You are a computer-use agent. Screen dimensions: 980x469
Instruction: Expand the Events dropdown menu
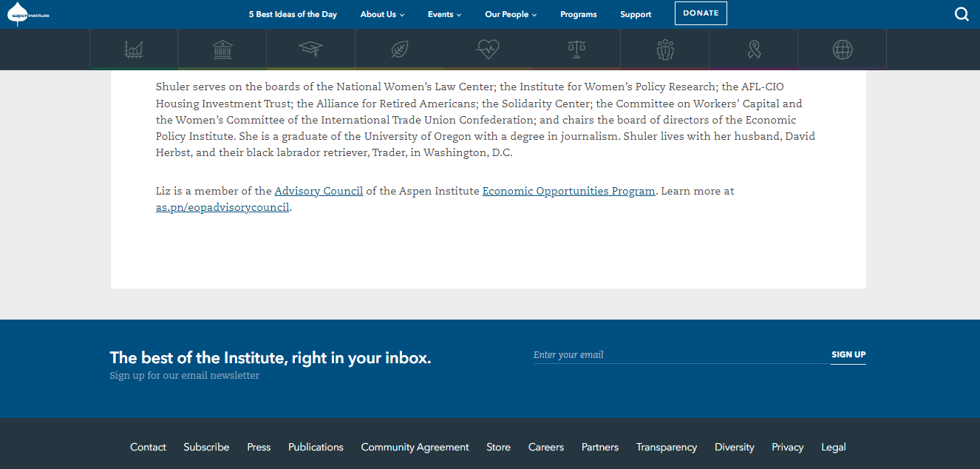point(444,14)
